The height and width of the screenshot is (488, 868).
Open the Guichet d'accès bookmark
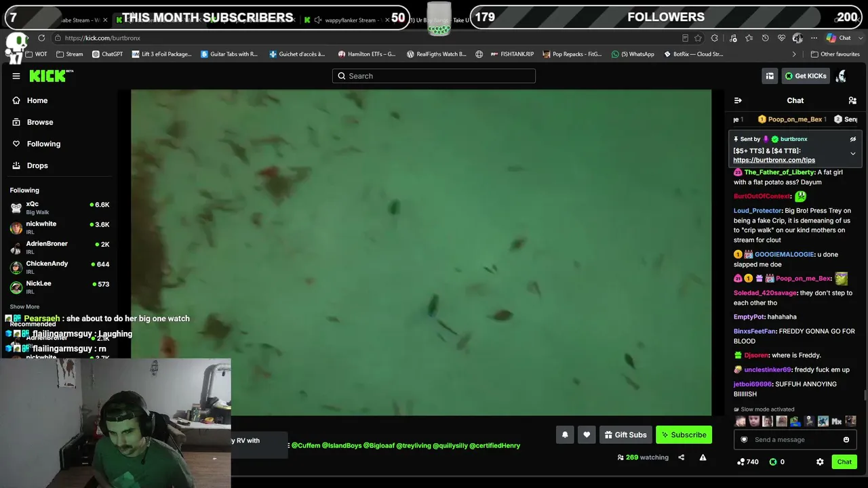[298, 54]
